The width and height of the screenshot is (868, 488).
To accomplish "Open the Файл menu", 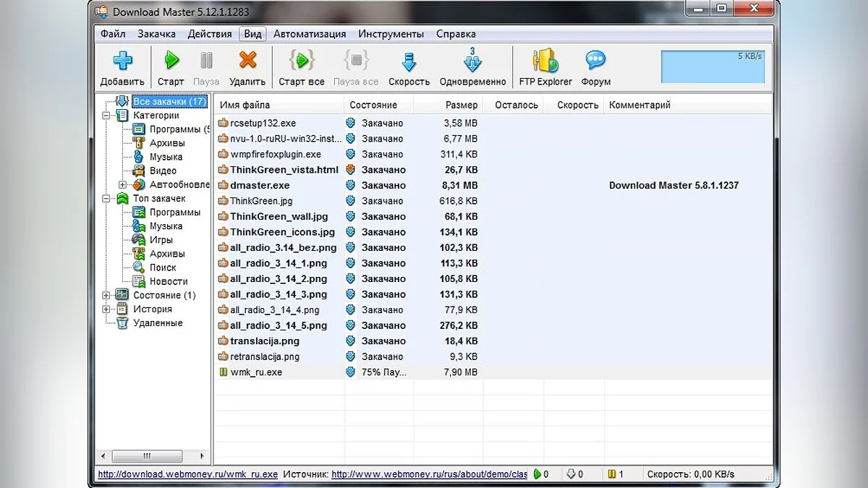I will [x=113, y=34].
